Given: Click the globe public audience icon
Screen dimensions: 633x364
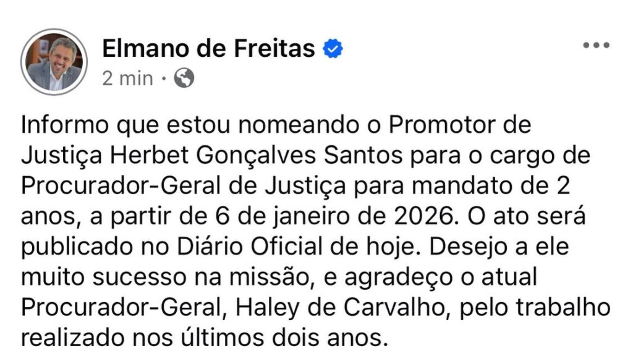Looking at the screenshot, I should tap(184, 78).
